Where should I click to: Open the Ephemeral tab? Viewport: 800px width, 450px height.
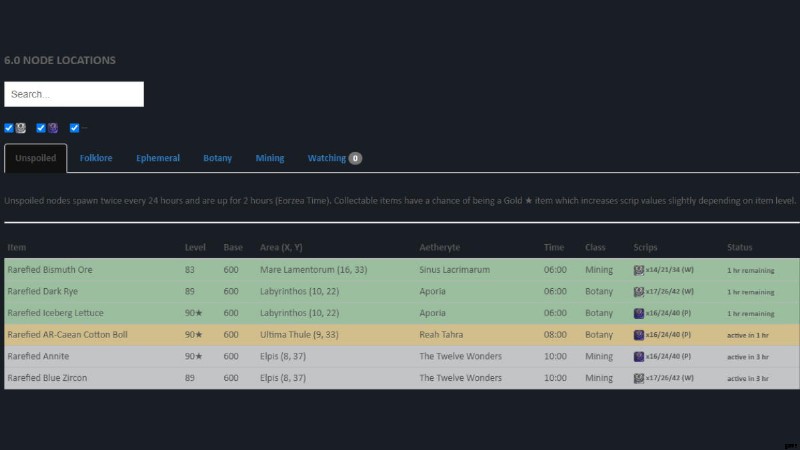pos(158,158)
